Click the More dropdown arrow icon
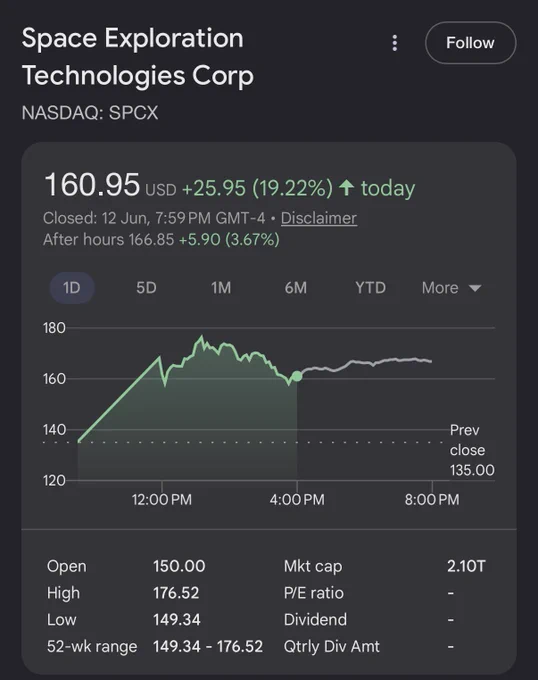The height and width of the screenshot is (680, 538). coord(475,288)
